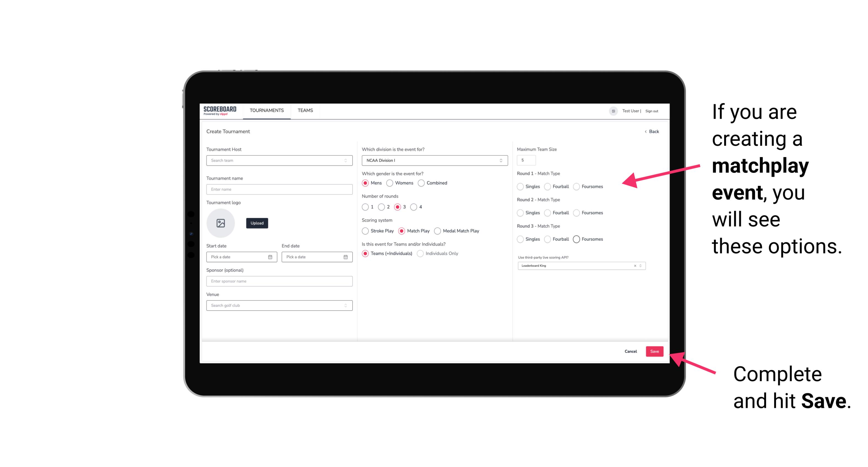Click the third-party API remove icon
Image resolution: width=868 pixels, height=467 pixels.
pos(635,265)
